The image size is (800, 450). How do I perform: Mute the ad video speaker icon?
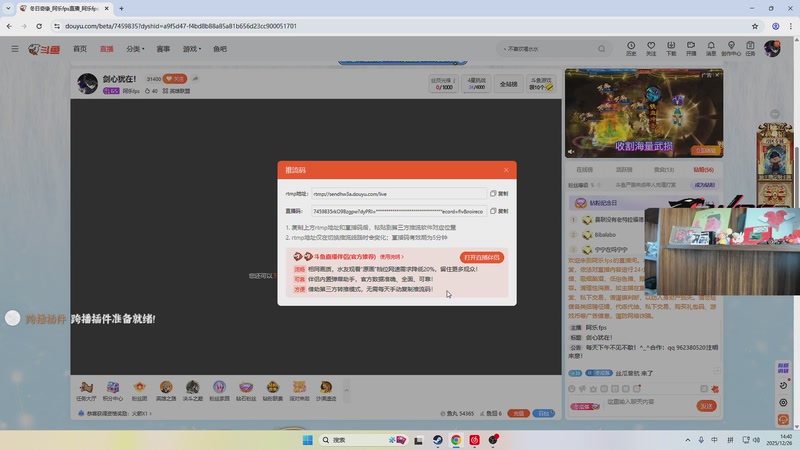(571, 152)
